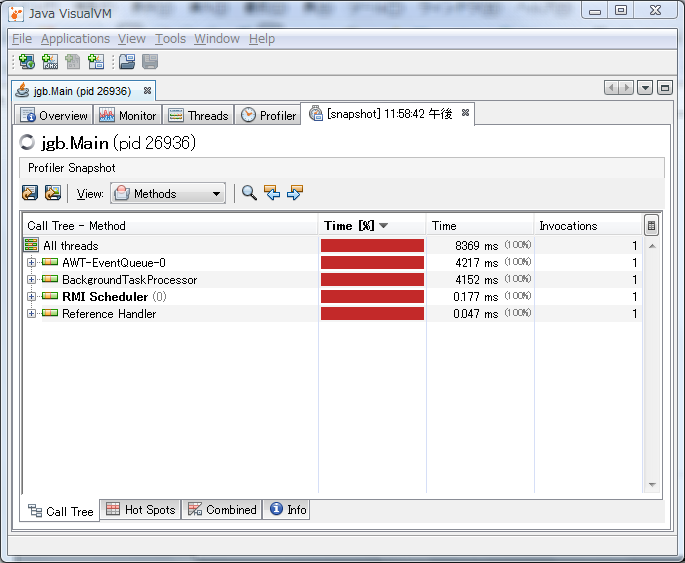Click the AWT-EventQueue-0 thread icon
The width and height of the screenshot is (685, 563).
click(50, 262)
